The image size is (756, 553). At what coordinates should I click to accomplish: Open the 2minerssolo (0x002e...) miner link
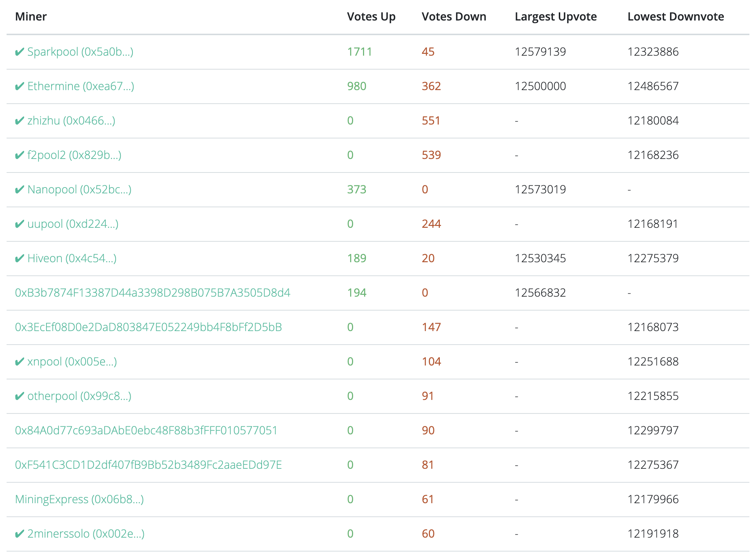point(86,534)
